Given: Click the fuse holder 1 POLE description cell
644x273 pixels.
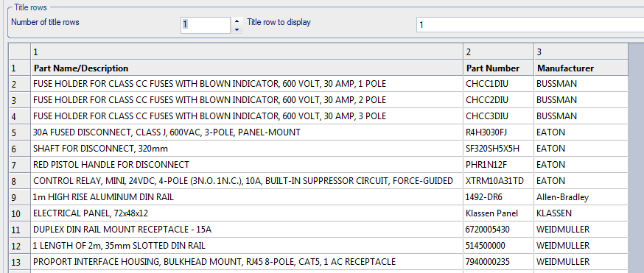Looking at the screenshot, I should point(246,84).
